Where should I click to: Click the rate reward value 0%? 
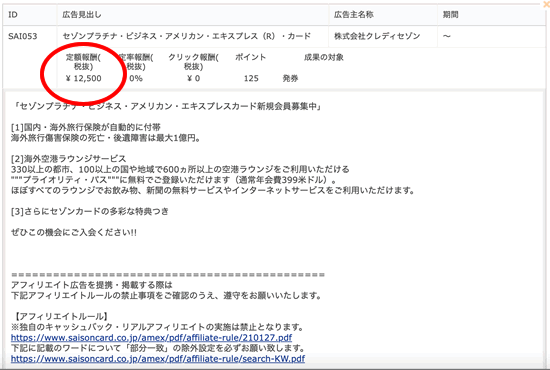tap(136, 78)
